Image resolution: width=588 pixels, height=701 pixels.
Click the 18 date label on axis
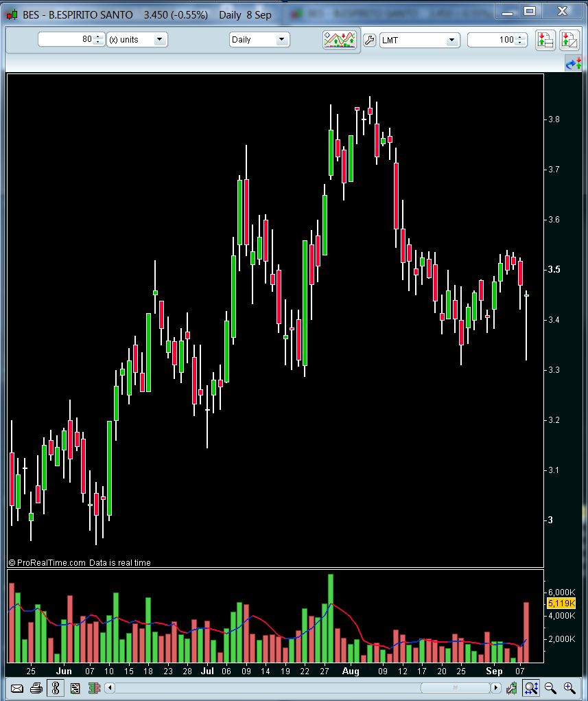148,671
